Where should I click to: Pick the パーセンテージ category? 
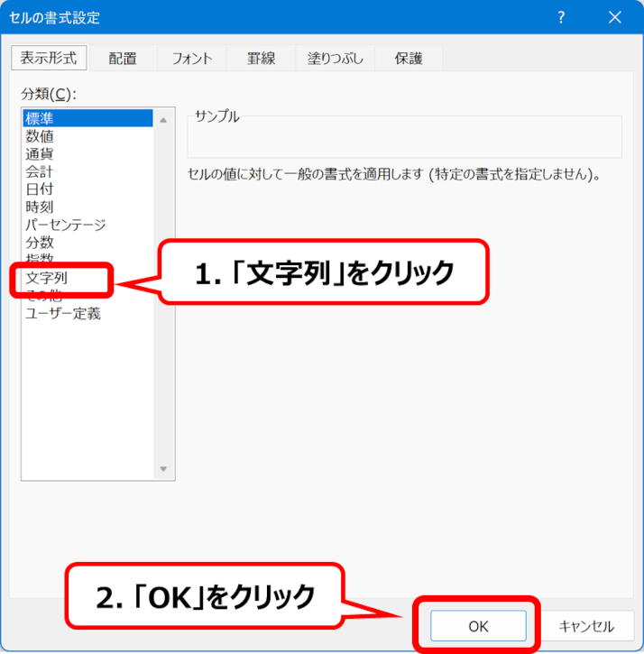pos(66,225)
